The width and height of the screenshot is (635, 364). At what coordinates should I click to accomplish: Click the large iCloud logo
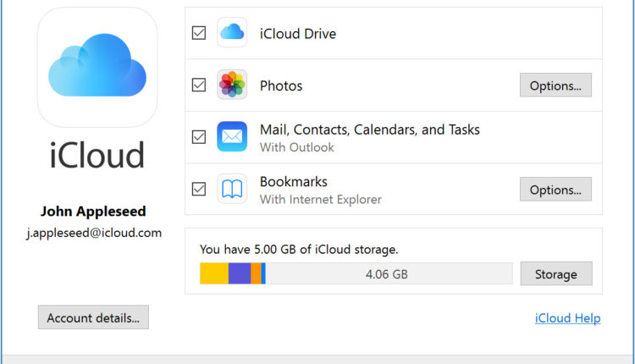(x=97, y=67)
